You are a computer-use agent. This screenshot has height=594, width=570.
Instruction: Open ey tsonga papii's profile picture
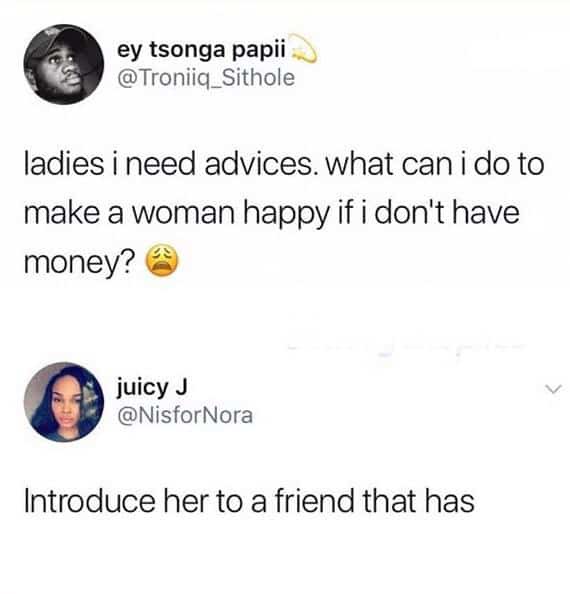64,64
